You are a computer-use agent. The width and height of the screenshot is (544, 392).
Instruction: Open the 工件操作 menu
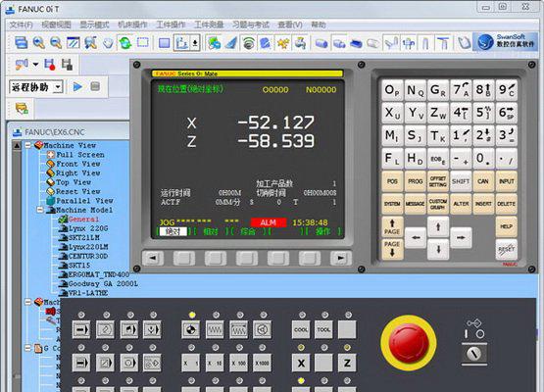click(171, 24)
